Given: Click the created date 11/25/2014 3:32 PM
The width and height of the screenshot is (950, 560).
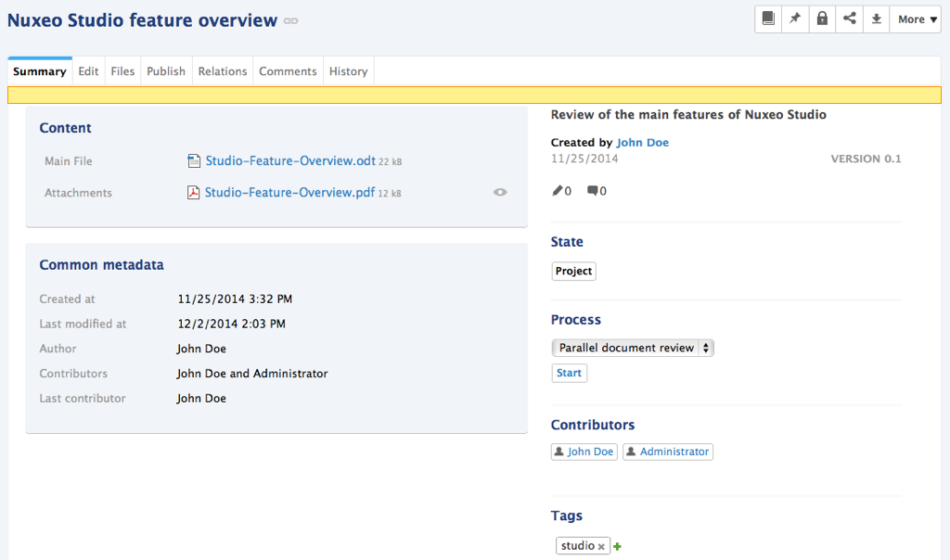Looking at the screenshot, I should point(235,299).
